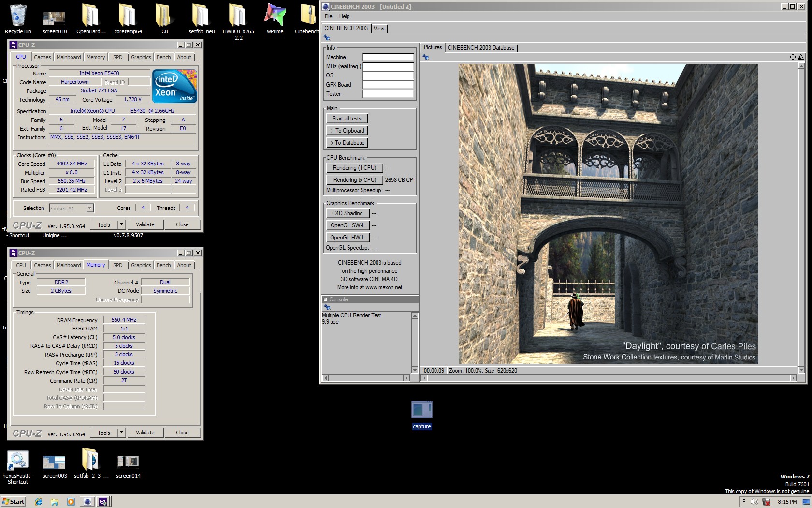Image resolution: width=812 pixels, height=508 pixels.
Task: Click Close button in CPU-Z Memory window
Action: coord(182,433)
